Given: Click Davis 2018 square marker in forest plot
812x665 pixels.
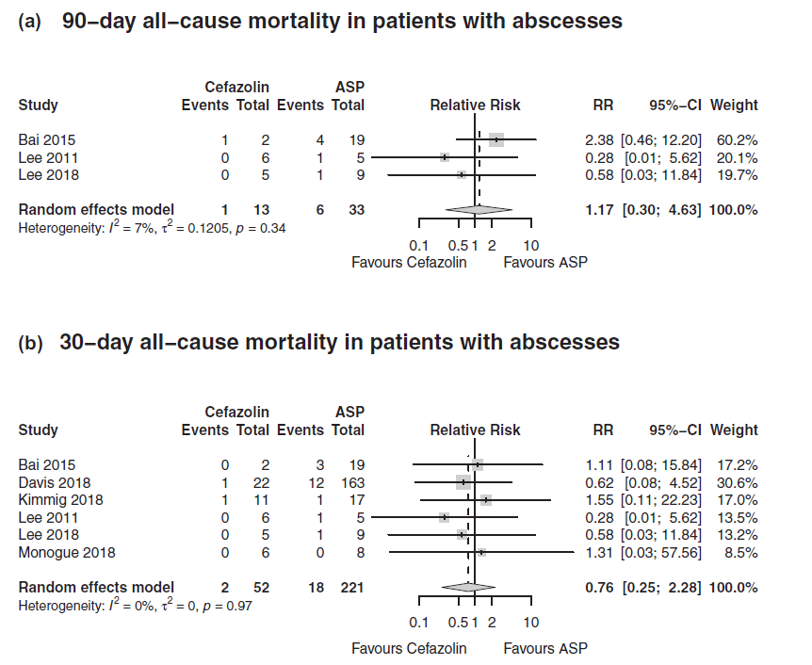Looking at the screenshot, I should coord(463,482).
